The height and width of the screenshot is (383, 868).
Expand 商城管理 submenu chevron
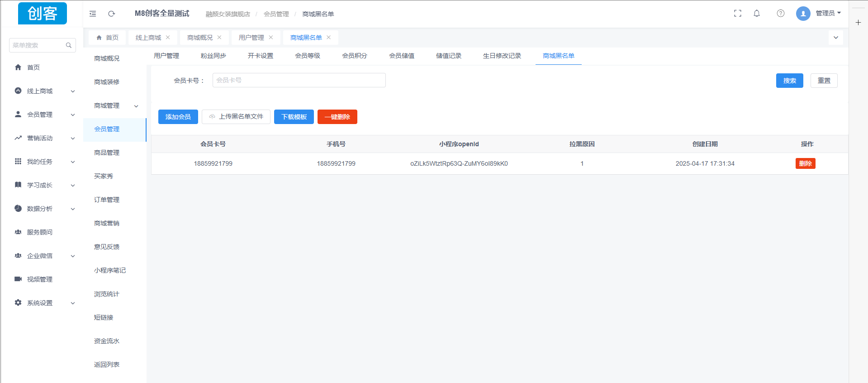(x=136, y=106)
